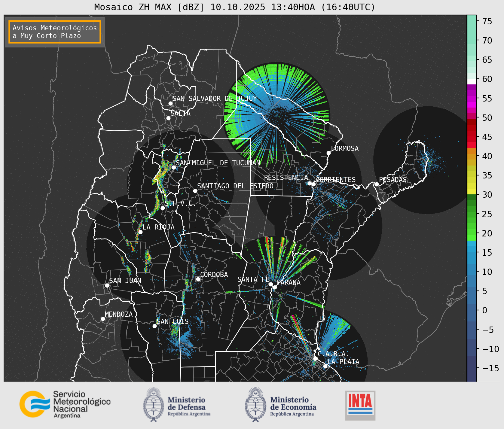Viewport: 504px width, 429px height.
Task: Select the San Miguel de Tucumán marker
Action: tap(174, 167)
